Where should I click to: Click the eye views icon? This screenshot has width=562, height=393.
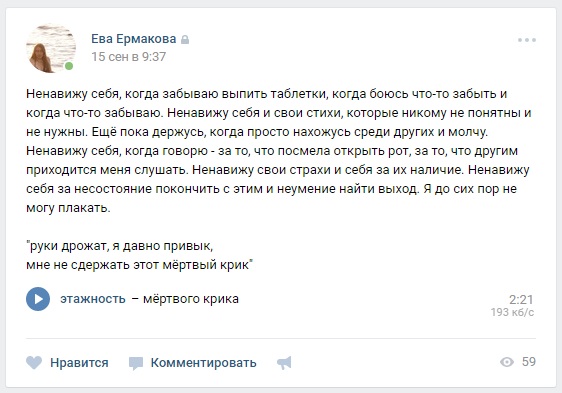(507, 362)
